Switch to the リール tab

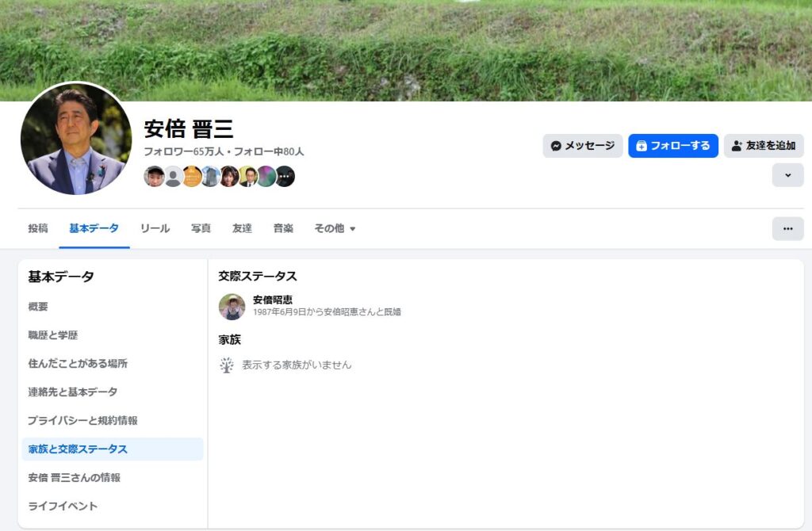155,228
